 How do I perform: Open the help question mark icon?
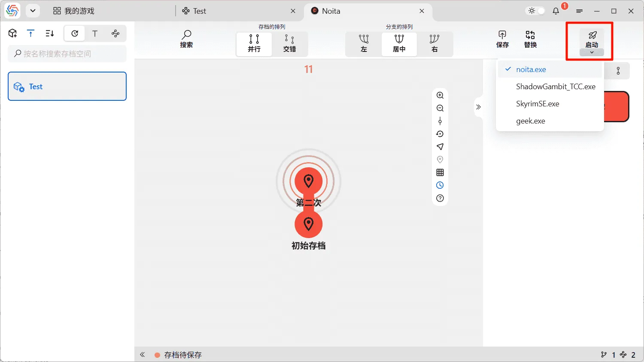(440, 198)
